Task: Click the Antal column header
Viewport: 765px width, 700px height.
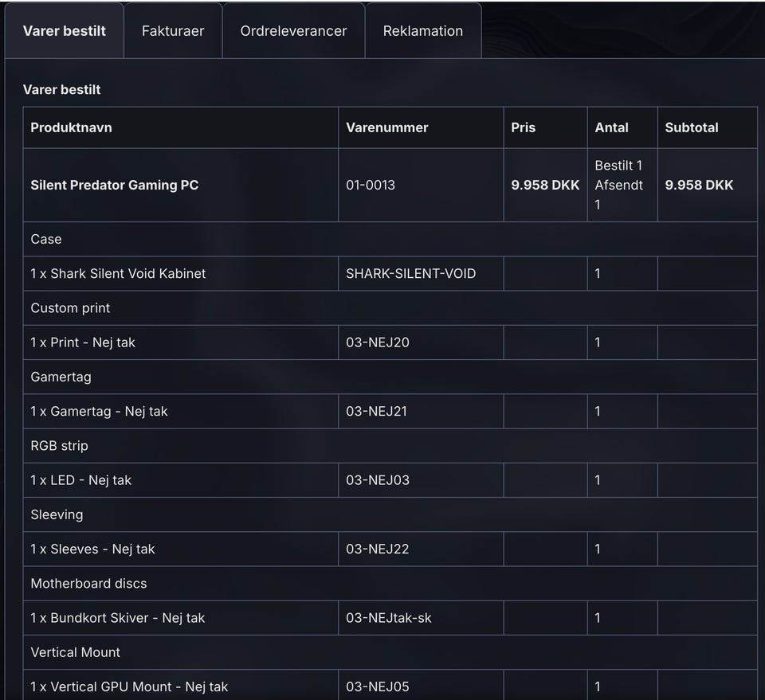Action: pos(611,127)
